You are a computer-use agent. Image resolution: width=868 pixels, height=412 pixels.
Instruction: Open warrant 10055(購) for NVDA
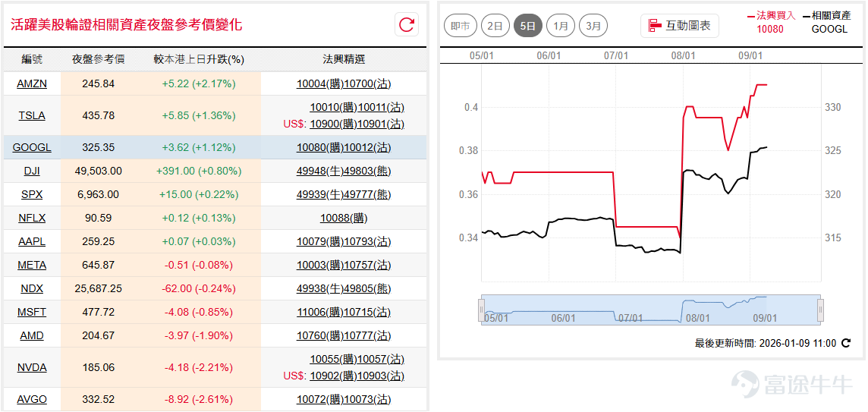[333, 360]
